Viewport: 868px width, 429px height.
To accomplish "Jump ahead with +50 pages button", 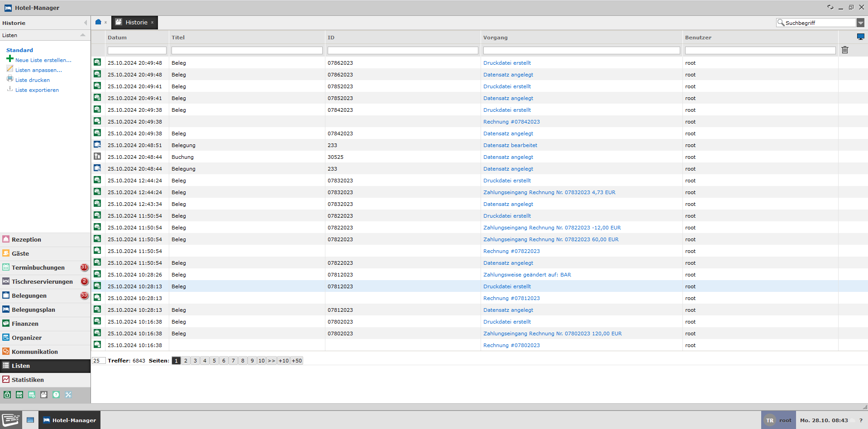I will 297,361.
